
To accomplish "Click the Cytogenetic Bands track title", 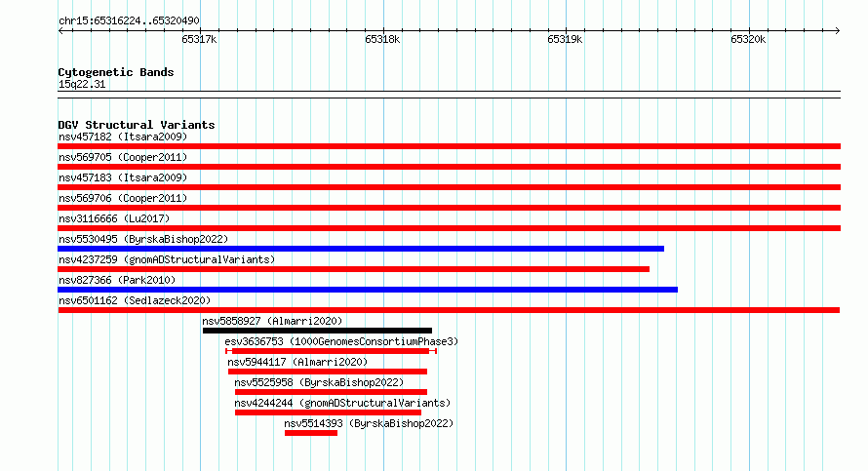I will point(116,72).
